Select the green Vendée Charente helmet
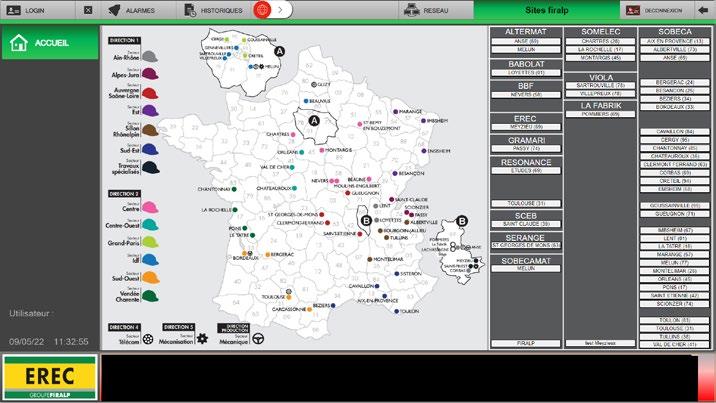Viewport: 716px width, 403px height. point(150,295)
